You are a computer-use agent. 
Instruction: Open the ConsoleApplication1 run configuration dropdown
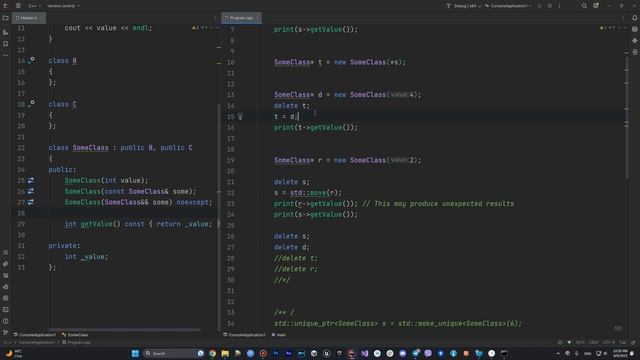[508, 6]
